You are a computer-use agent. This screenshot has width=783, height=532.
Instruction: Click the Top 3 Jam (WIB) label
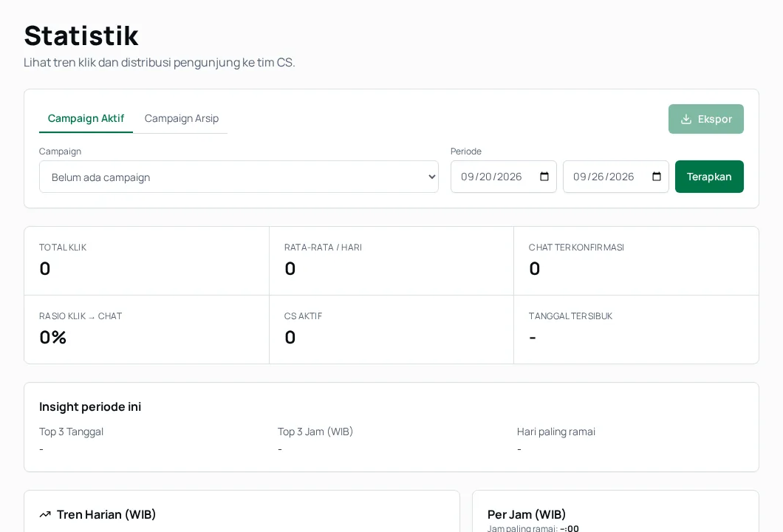(315, 432)
